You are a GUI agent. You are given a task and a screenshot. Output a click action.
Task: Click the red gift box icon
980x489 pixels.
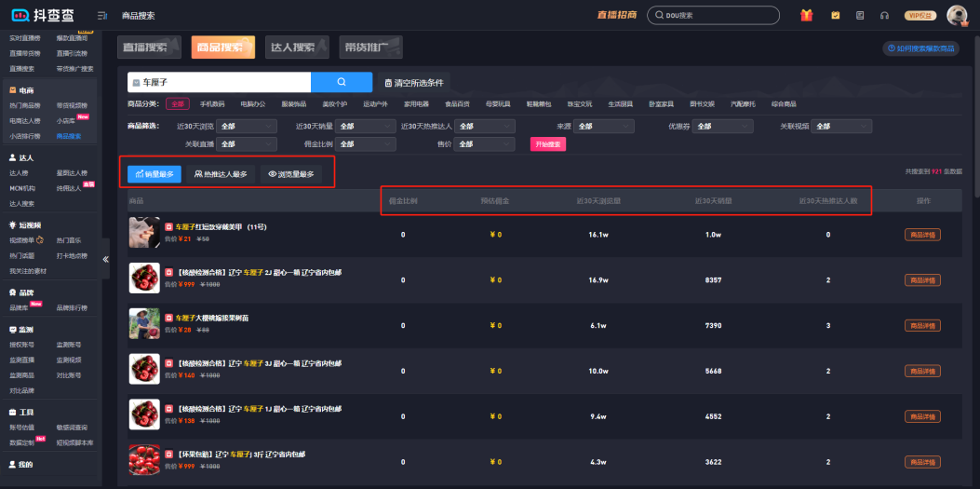point(807,15)
